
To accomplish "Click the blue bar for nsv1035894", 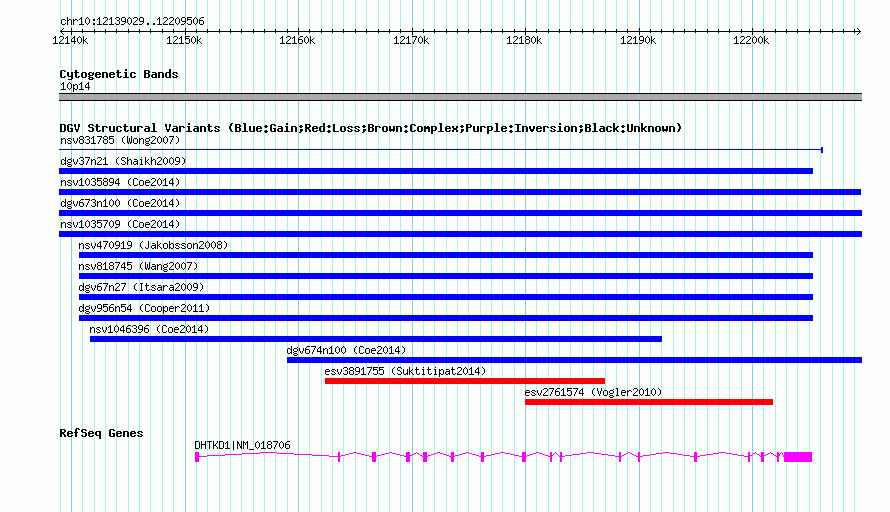I will [x=460, y=192].
